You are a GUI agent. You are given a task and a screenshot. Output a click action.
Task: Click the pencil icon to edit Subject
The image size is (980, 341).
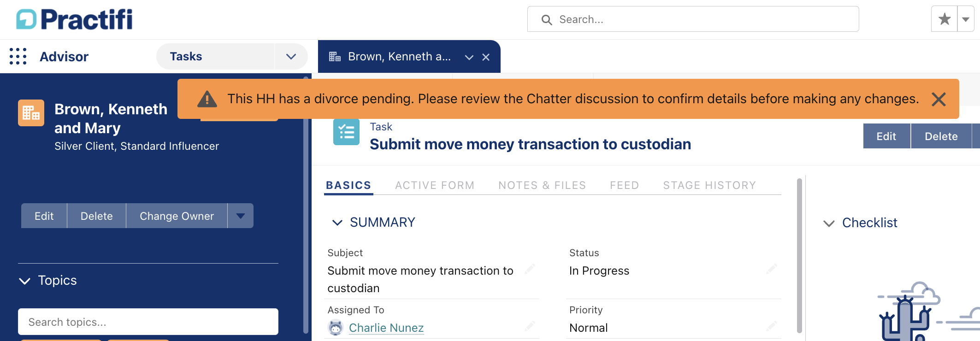(x=530, y=269)
